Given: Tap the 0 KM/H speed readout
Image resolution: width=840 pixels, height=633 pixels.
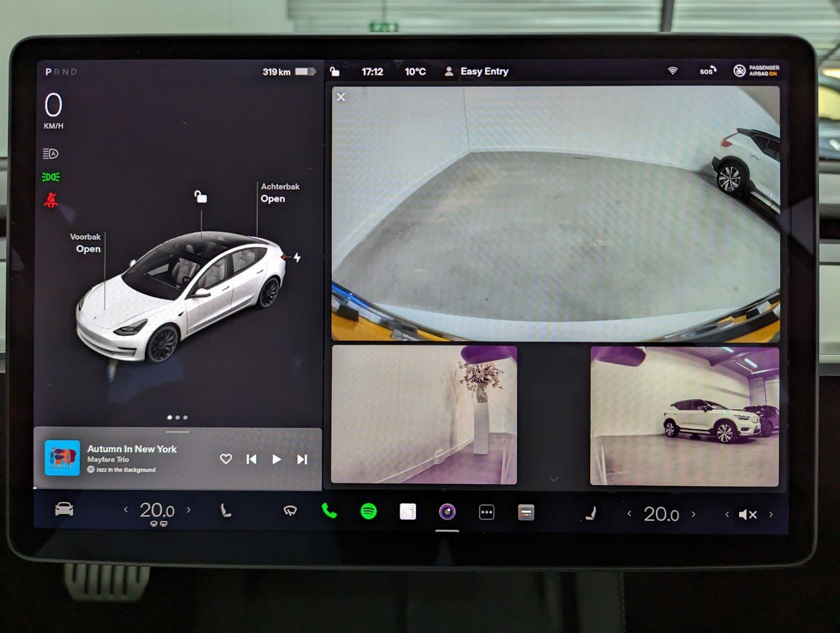Looking at the screenshot, I should (x=54, y=111).
